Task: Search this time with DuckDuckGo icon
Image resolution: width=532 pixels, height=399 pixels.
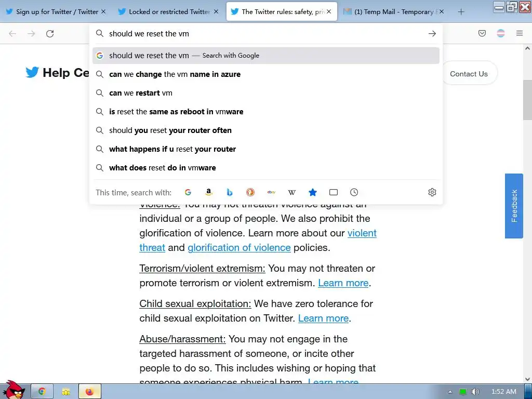Action: click(x=250, y=192)
